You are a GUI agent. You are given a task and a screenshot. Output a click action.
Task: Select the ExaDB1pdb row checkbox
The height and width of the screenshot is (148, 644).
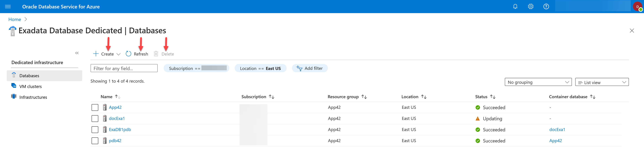tap(95, 129)
